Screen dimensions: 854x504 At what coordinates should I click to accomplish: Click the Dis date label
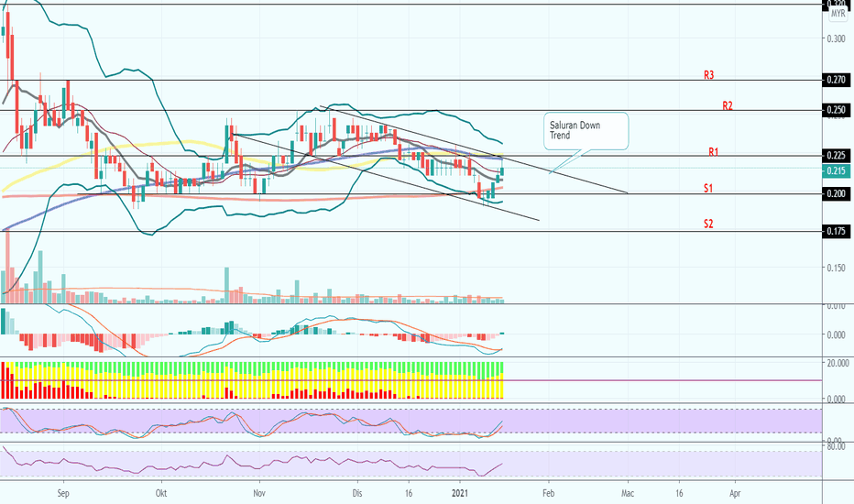pyautogui.click(x=357, y=493)
